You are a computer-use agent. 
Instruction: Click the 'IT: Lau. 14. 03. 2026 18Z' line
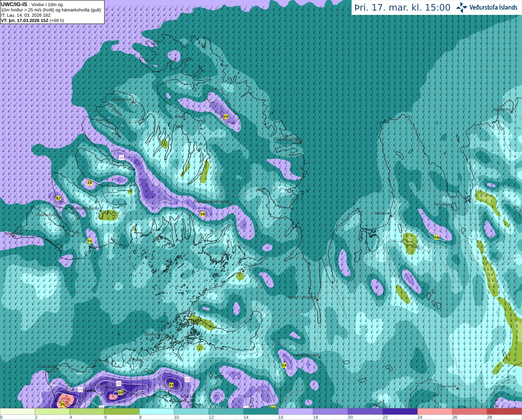pyautogui.click(x=26, y=15)
